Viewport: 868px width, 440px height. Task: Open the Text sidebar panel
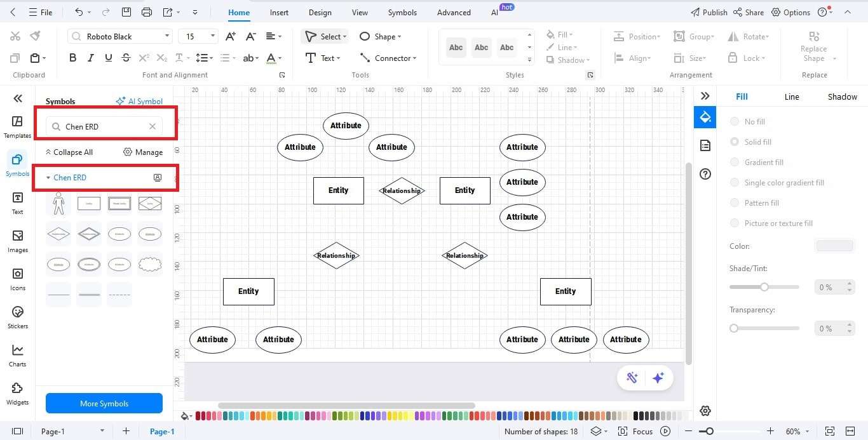point(17,203)
